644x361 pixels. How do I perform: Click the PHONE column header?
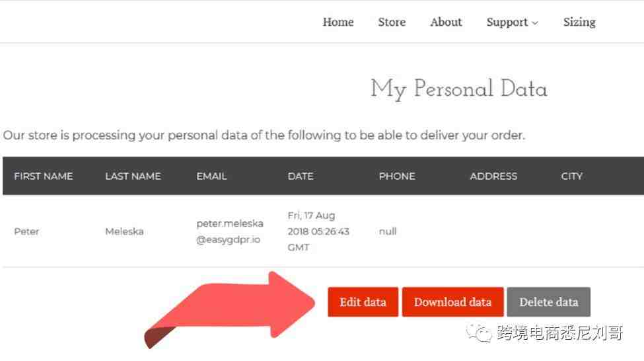point(397,176)
